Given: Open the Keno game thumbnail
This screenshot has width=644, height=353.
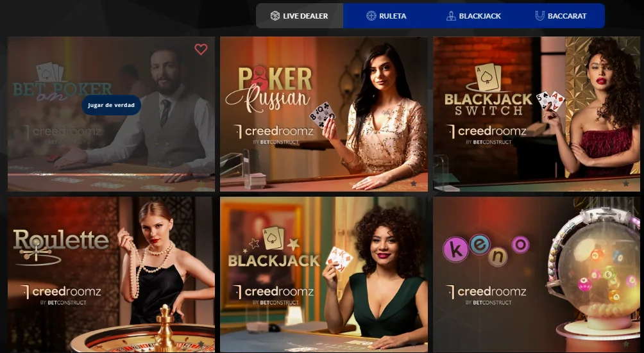Looking at the screenshot, I should coord(536,274).
